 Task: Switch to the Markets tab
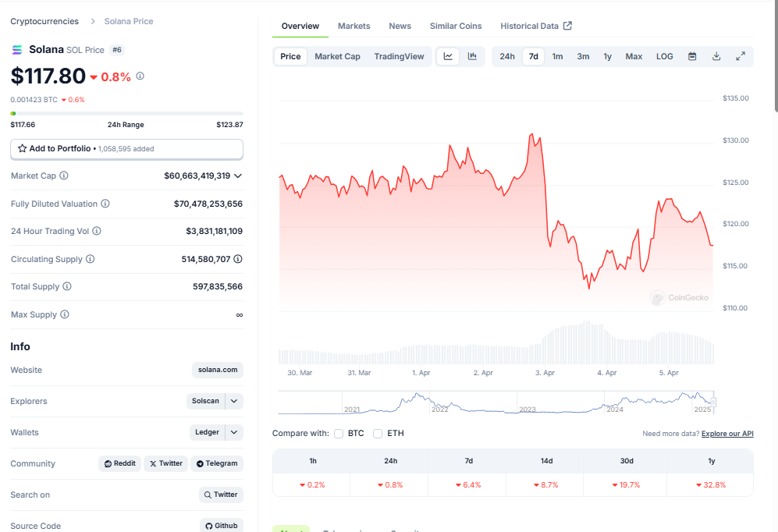pos(353,27)
